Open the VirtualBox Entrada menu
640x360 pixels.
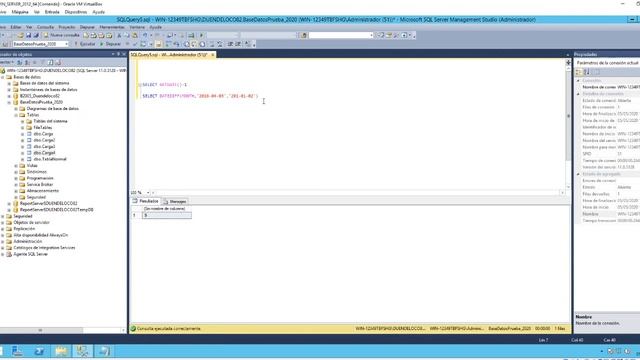(52, 12)
